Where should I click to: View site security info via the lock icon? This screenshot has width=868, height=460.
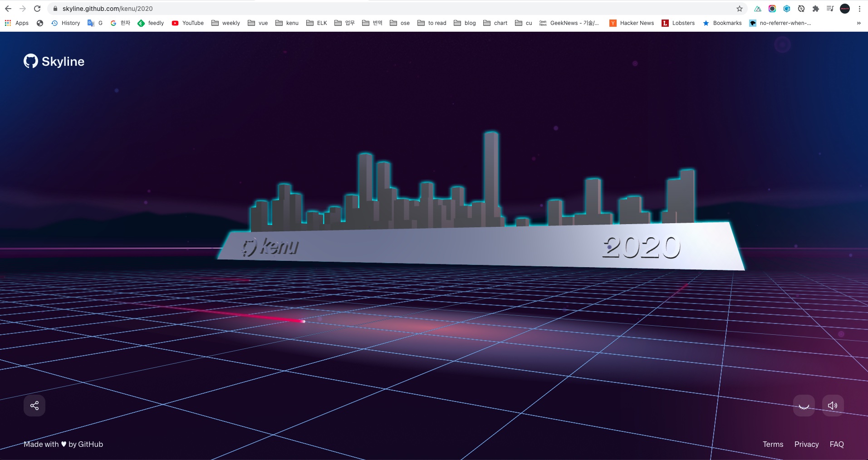click(55, 9)
